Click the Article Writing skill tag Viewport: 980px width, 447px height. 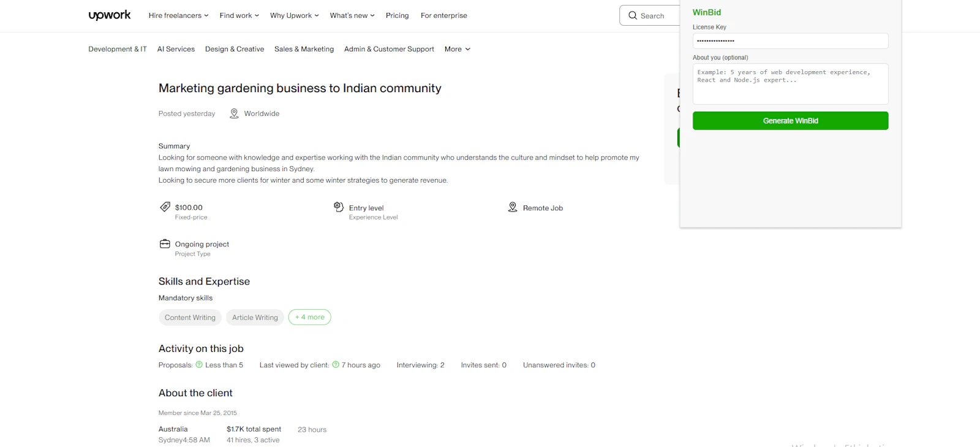click(255, 317)
